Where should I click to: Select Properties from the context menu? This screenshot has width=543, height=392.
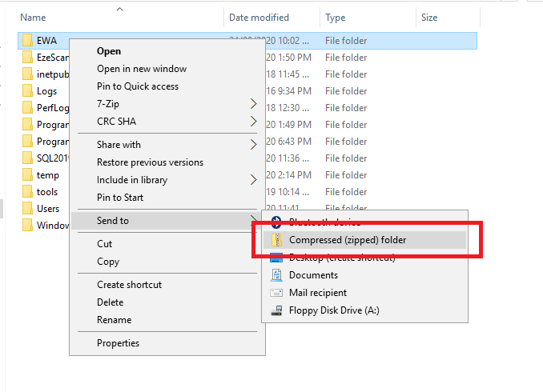[118, 343]
